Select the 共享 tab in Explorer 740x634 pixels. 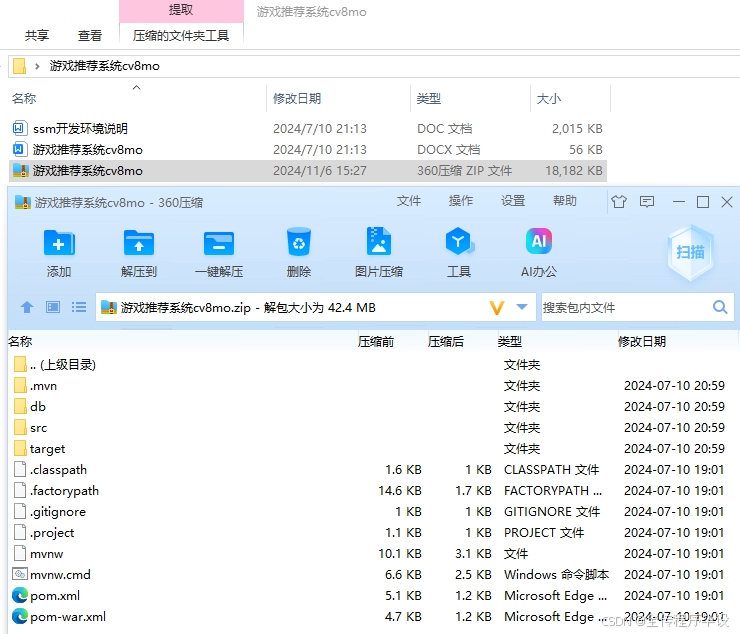(x=37, y=35)
